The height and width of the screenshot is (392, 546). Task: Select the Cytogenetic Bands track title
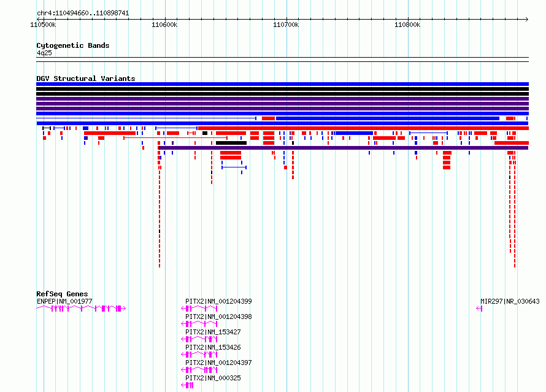[x=73, y=45]
